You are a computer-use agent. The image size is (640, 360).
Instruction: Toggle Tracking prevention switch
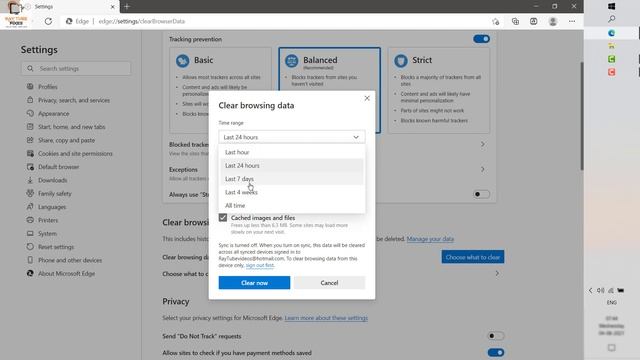[482, 39]
